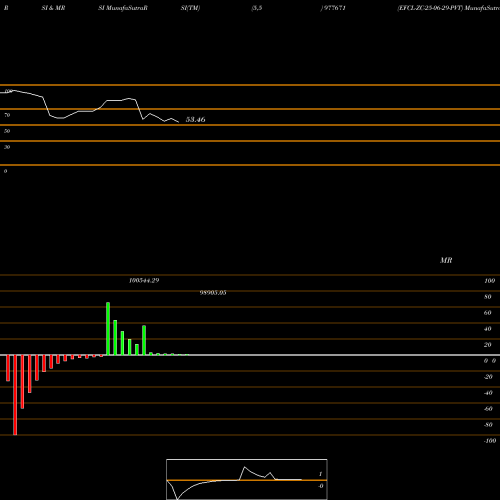Click the '1' label in the mini chart
Image resolution: width=500 pixels, height=500 pixels.
(320, 474)
